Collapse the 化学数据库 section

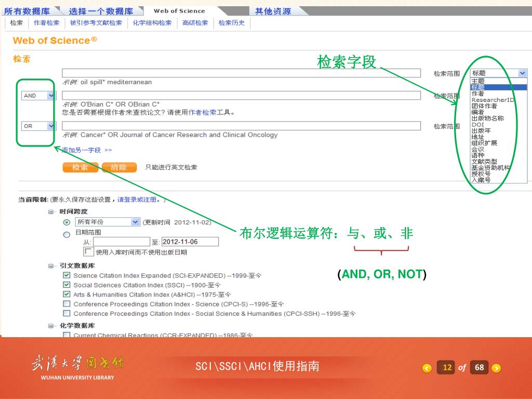(x=51, y=326)
